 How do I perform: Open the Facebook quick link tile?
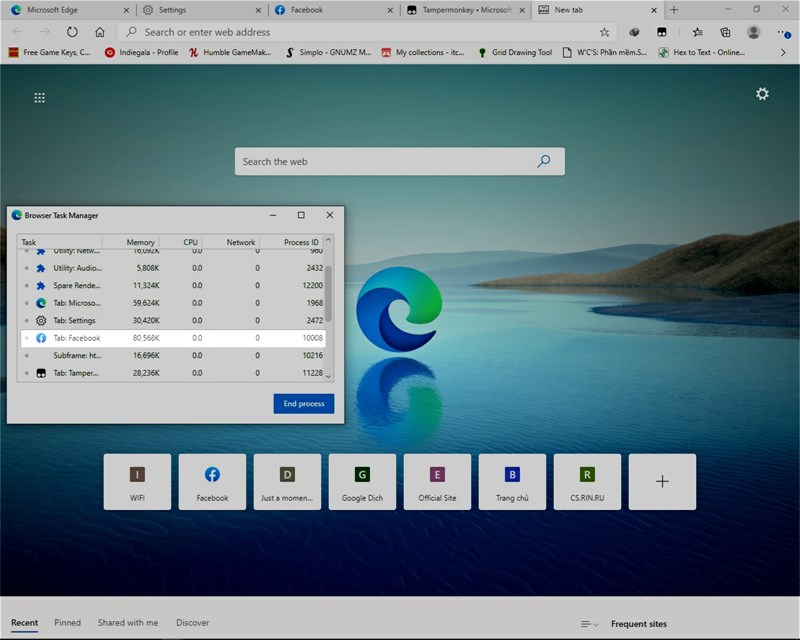(x=212, y=482)
